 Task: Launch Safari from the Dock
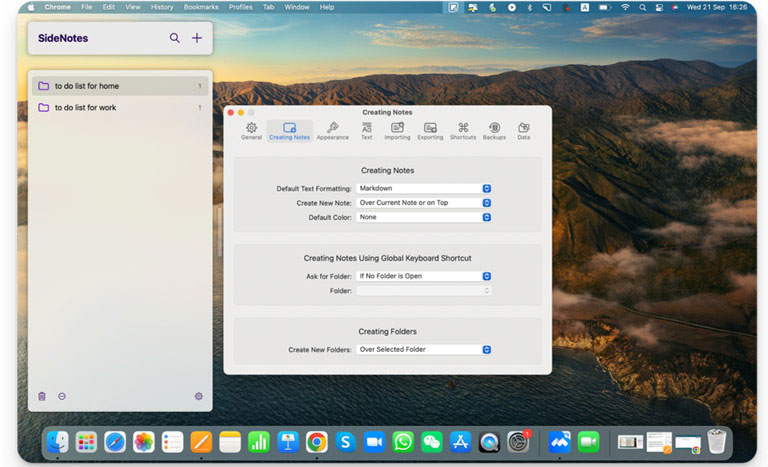115,442
